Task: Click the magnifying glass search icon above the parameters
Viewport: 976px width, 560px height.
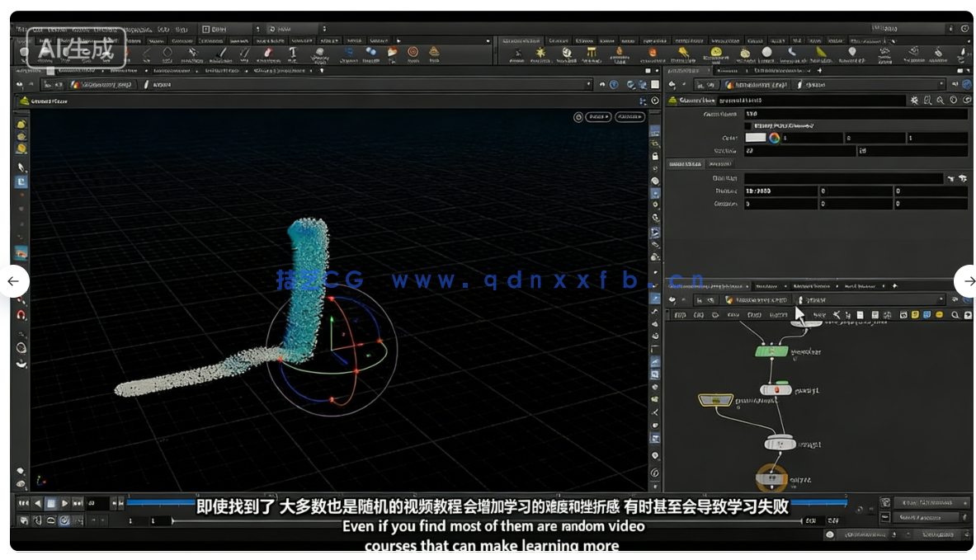Action: point(941,101)
